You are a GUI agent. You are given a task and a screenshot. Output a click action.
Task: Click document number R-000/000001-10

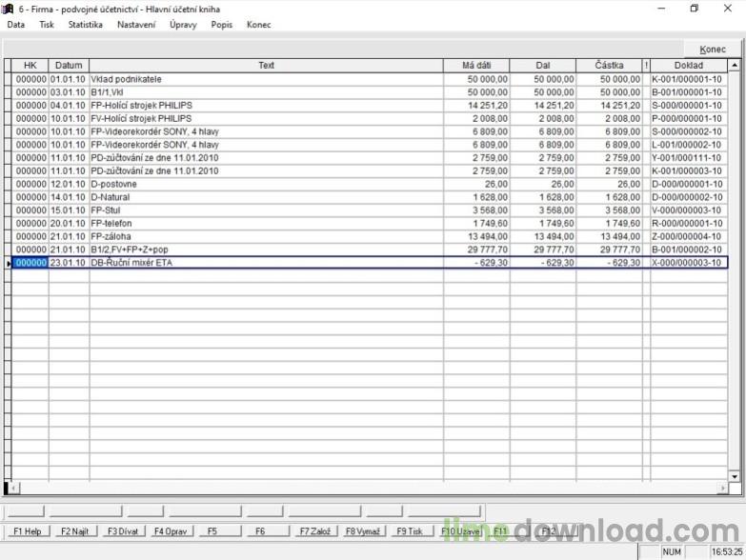[687, 224]
